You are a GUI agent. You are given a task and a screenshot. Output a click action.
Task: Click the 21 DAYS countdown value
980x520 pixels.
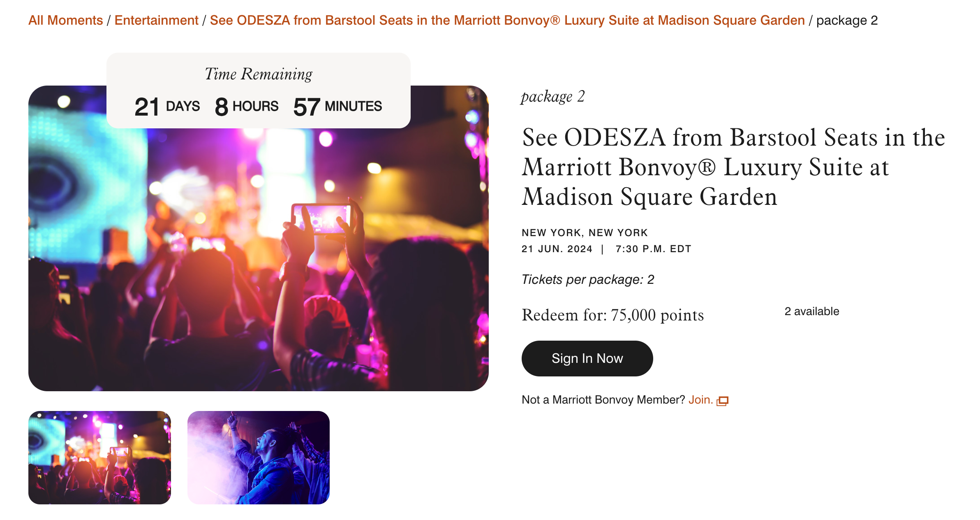[167, 107]
